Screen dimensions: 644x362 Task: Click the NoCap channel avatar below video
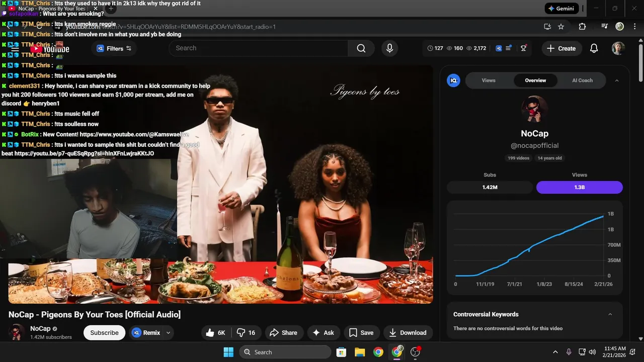pyautogui.click(x=17, y=332)
